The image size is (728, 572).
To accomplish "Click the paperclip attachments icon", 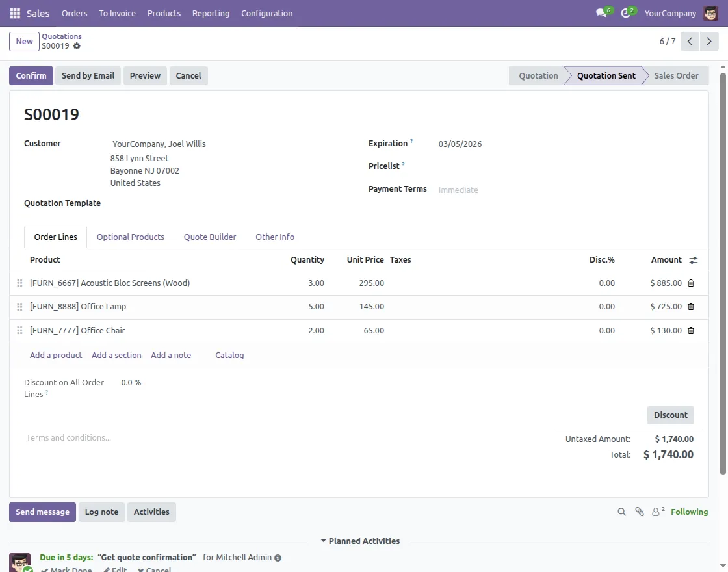I will click(x=640, y=512).
